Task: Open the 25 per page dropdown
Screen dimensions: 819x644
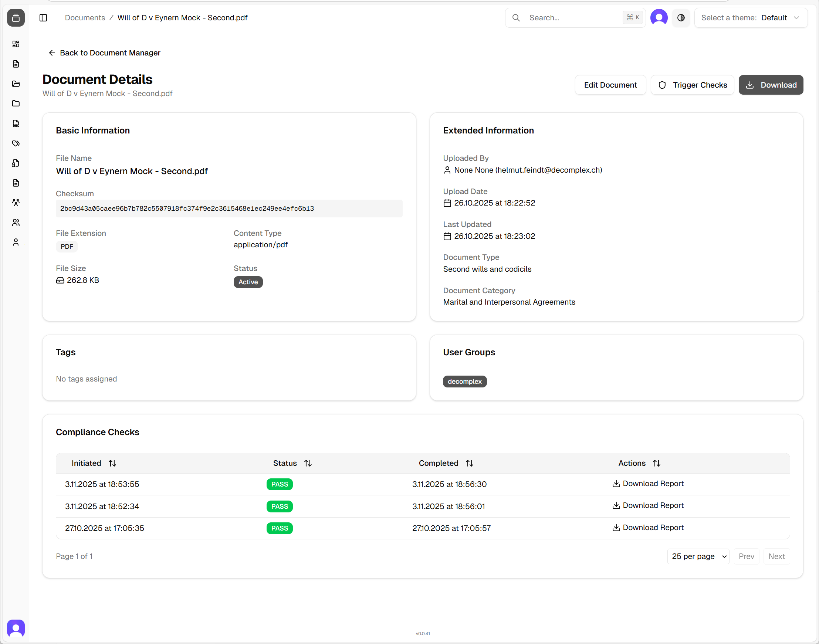Action: tap(698, 556)
